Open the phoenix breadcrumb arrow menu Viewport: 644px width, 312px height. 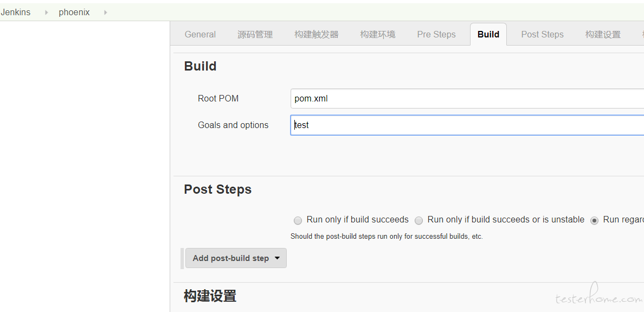[105, 12]
